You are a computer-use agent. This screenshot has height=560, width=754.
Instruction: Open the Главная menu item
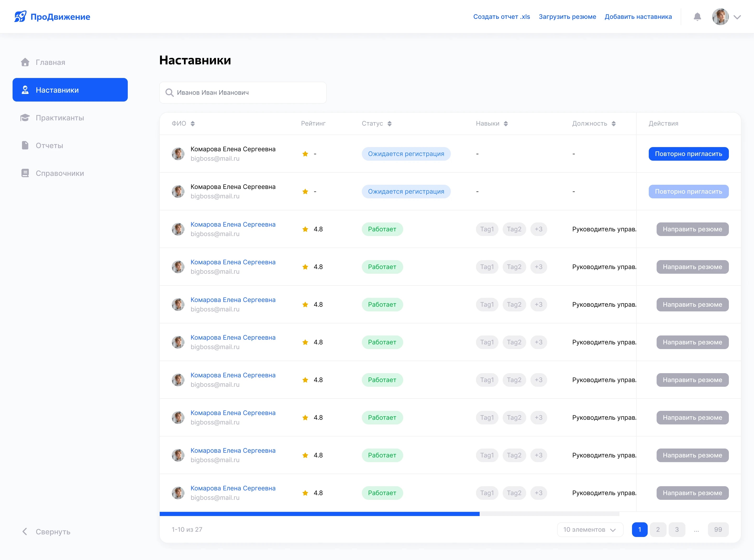pyautogui.click(x=70, y=62)
